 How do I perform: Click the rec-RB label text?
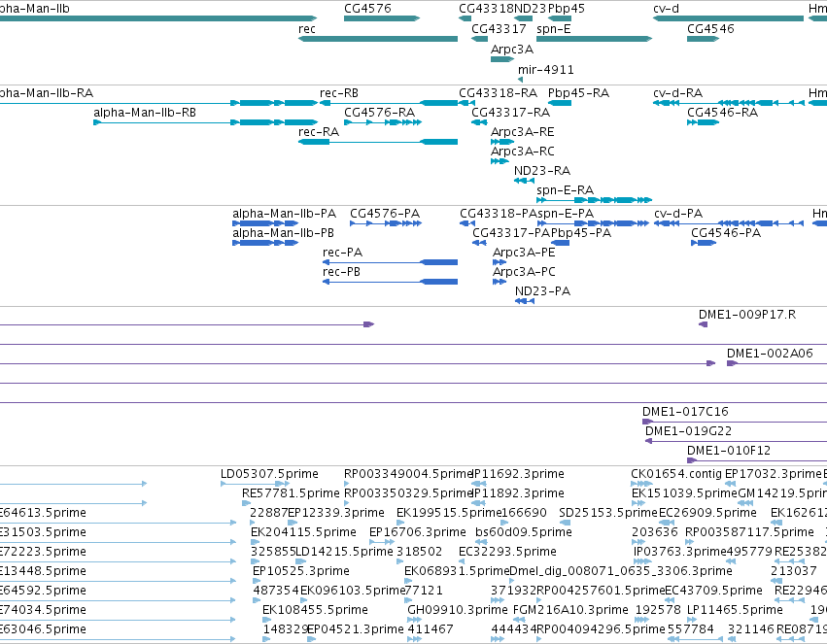coord(339,92)
